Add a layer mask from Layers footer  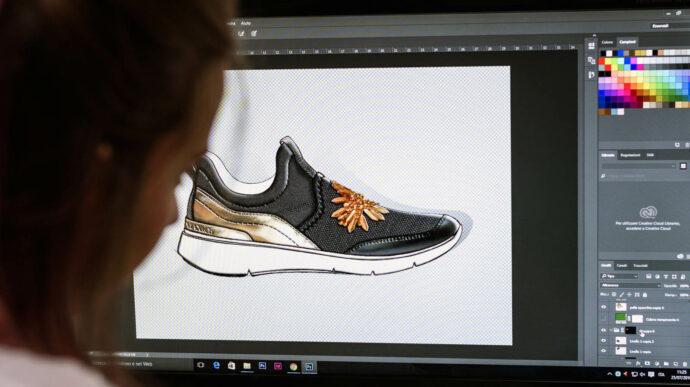647,364
